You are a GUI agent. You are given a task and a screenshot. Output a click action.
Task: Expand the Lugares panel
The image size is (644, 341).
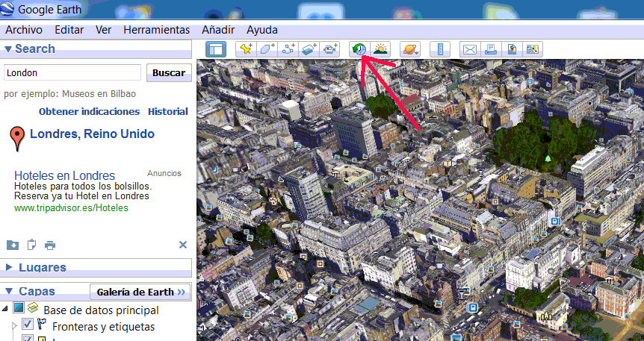tap(9, 267)
